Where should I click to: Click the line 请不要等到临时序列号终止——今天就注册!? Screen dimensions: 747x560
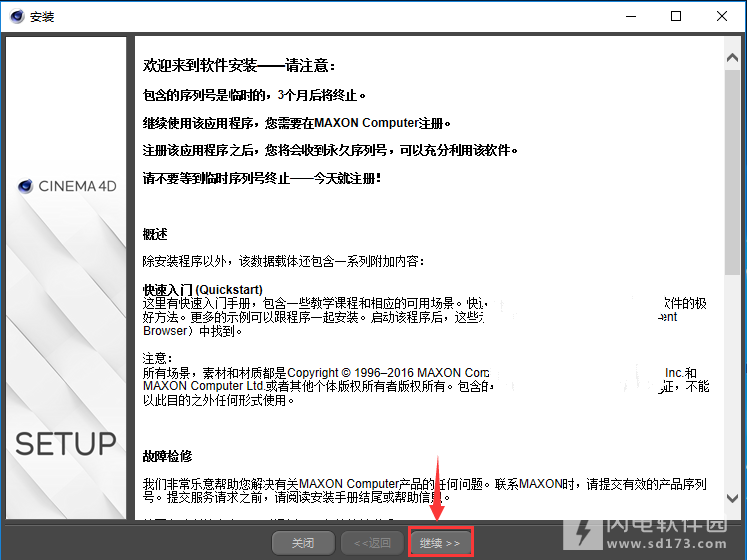[x=262, y=179]
